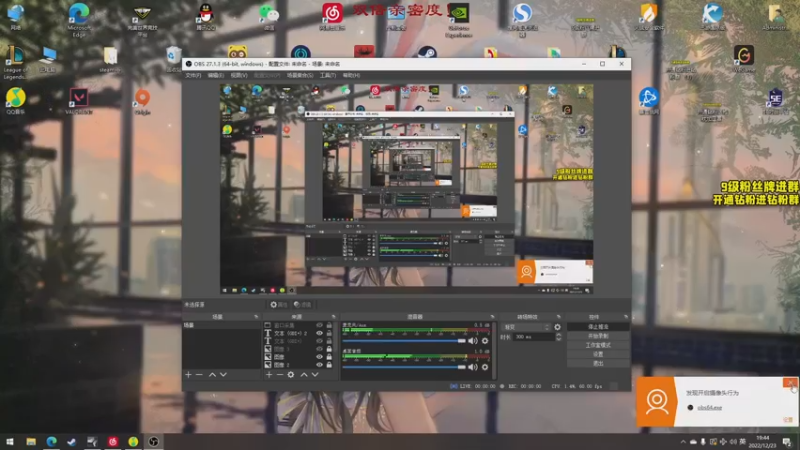Toggle visibility of 窗口采集 source
The width and height of the screenshot is (800, 450).
(319, 326)
